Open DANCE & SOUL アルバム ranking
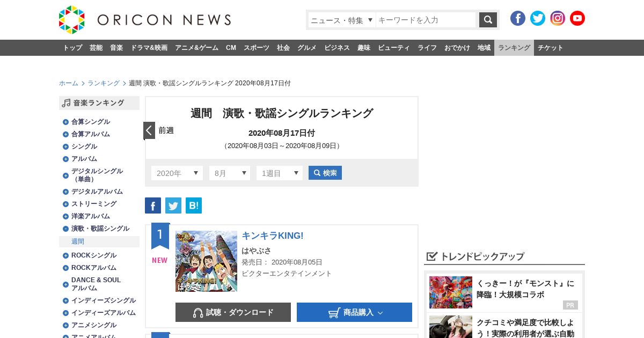Screen dimensions: 644x338 click(96, 284)
